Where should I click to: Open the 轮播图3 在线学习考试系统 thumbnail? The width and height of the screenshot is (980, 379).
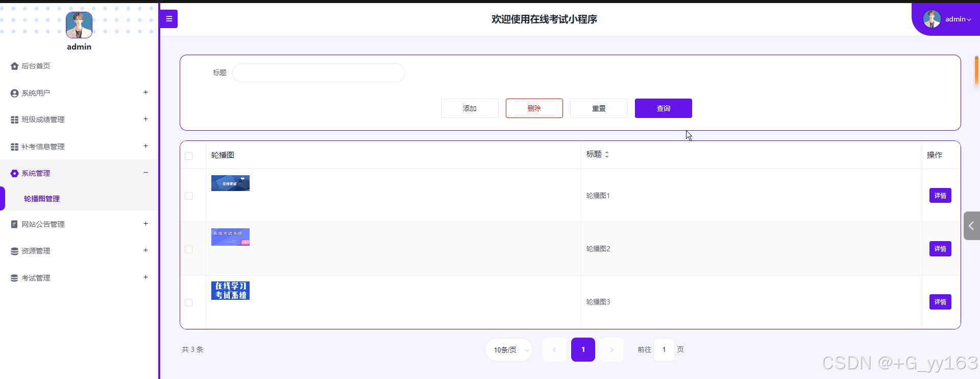[230, 291]
